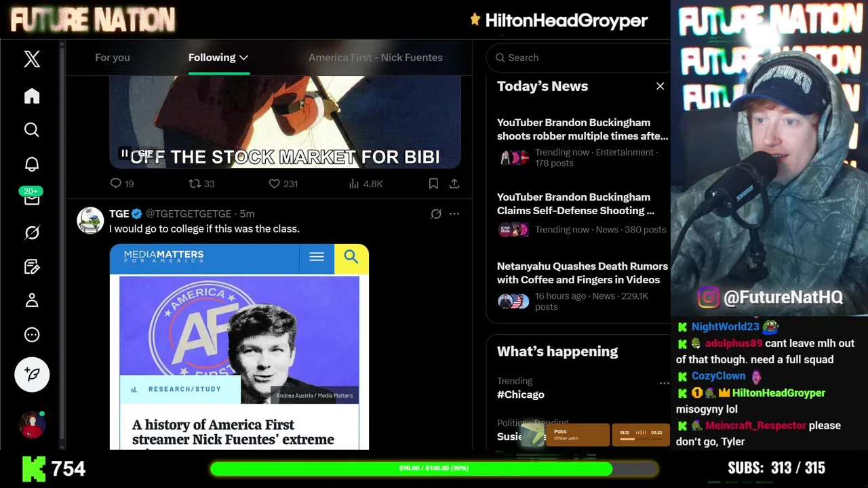Click the Today's News heading
Image resolution: width=868 pixels, height=488 pixels.
point(542,86)
